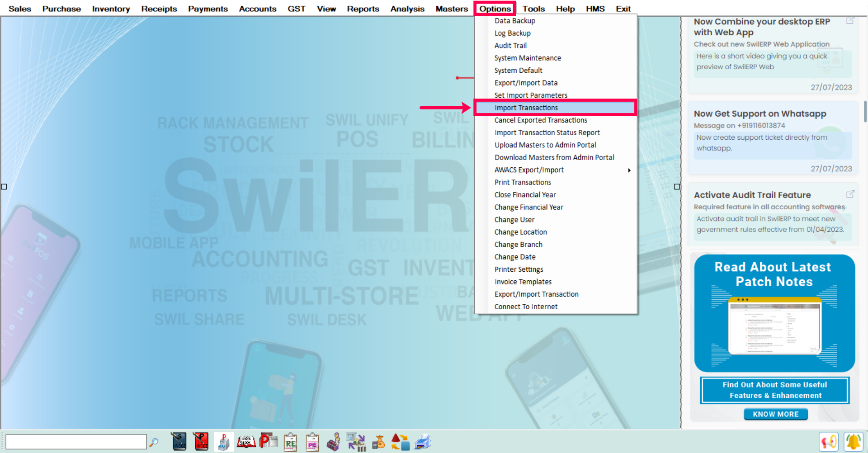Open the Reports menu

click(363, 9)
